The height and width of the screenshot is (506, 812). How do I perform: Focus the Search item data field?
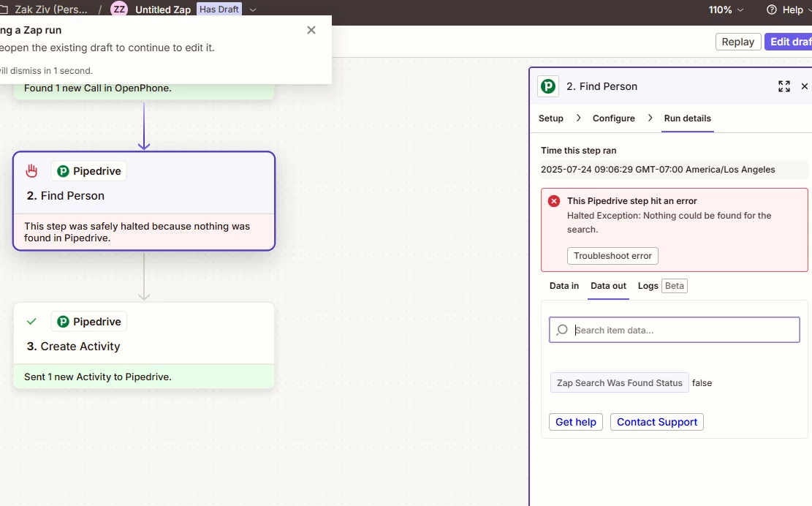pyautogui.click(x=675, y=330)
